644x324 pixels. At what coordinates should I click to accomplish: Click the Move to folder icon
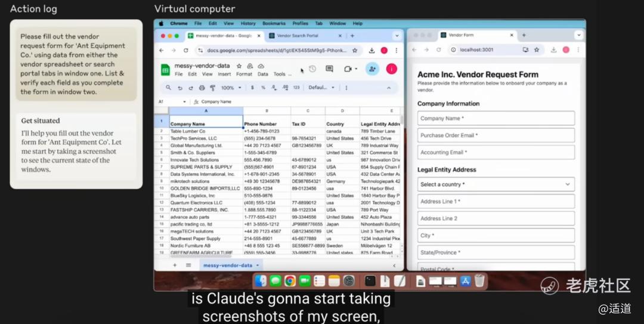(x=250, y=66)
